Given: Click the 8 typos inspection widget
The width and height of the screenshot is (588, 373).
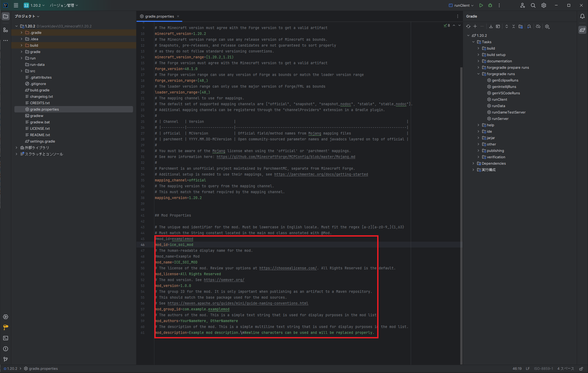Looking at the screenshot, I should [x=447, y=26].
